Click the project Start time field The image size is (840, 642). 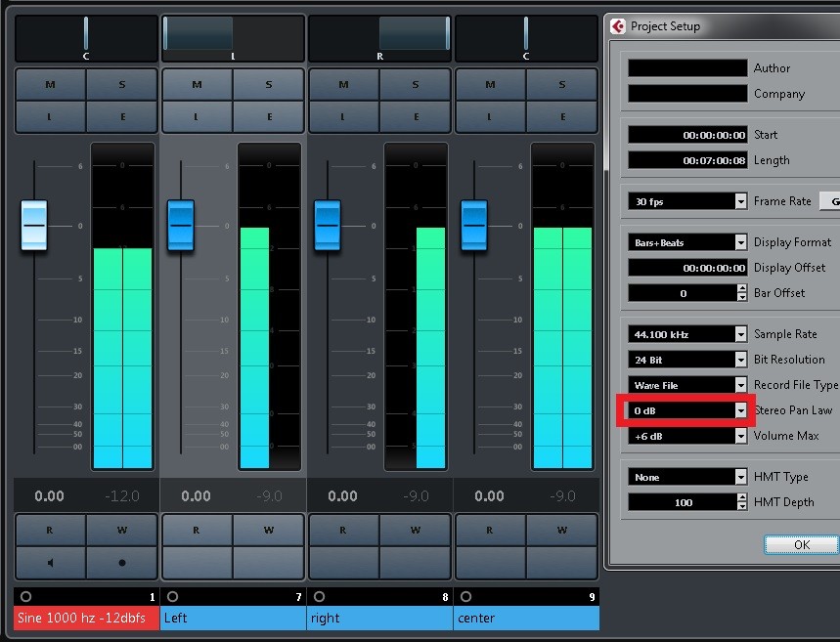tap(687, 135)
